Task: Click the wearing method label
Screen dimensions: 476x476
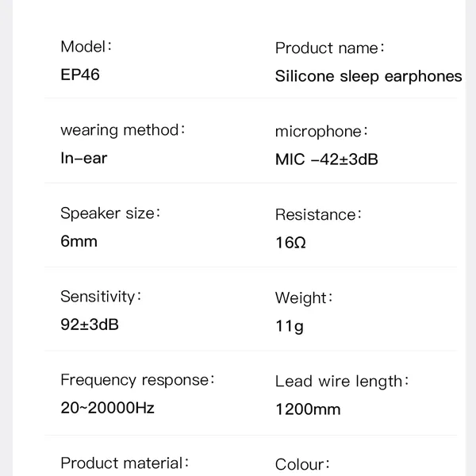Action: [x=123, y=129]
